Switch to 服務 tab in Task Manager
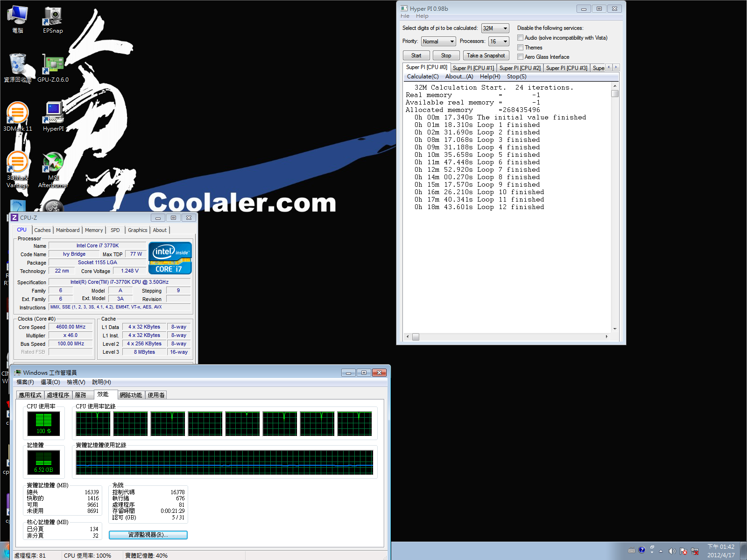Viewport: 747px width, 560px height. point(83,395)
